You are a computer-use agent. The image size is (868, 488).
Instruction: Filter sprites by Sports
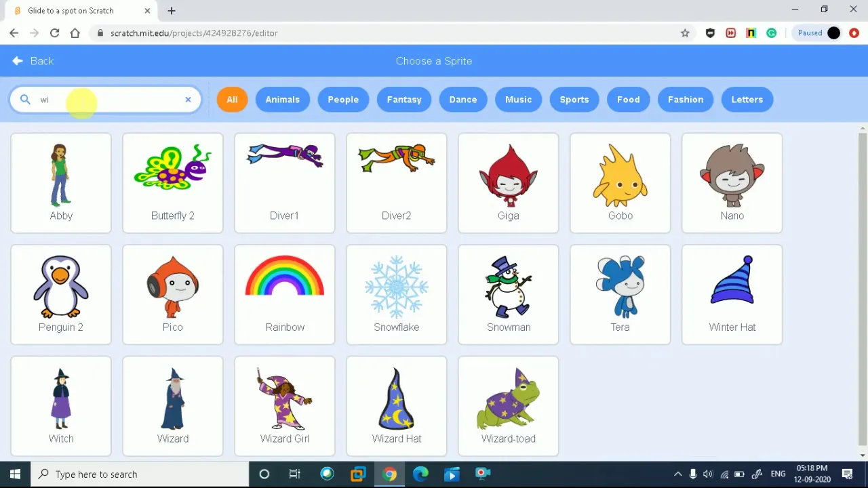click(x=574, y=100)
